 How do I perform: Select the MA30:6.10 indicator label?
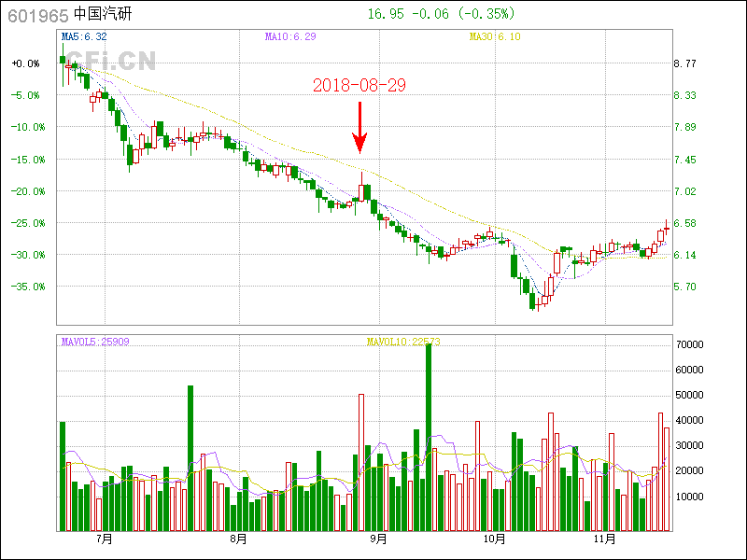click(494, 36)
